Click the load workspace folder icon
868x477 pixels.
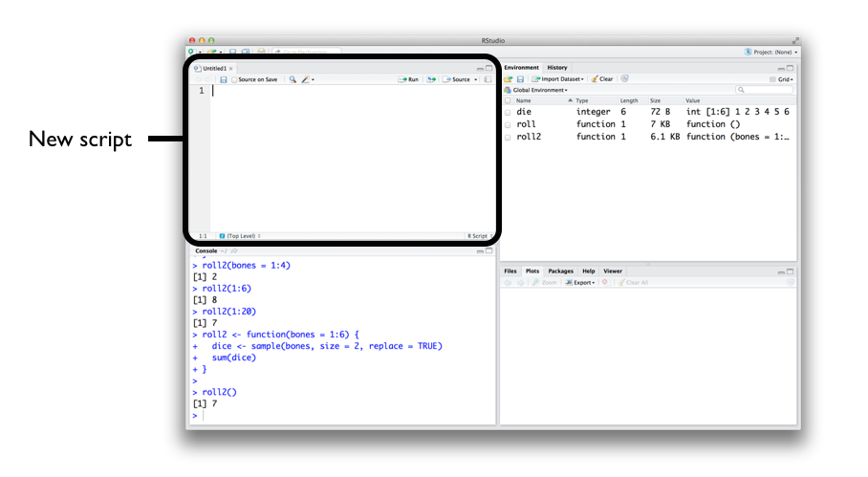(x=509, y=78)
